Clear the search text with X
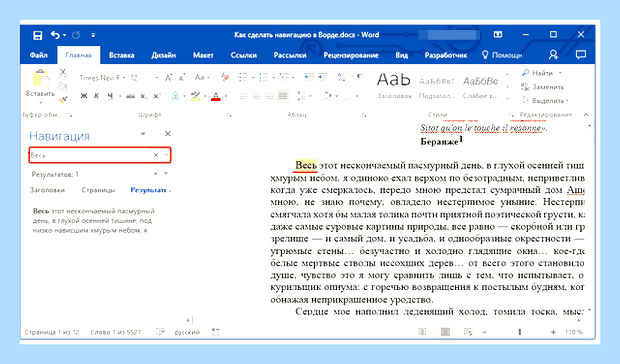Screen dimensions: 620x364 (156, 155)
